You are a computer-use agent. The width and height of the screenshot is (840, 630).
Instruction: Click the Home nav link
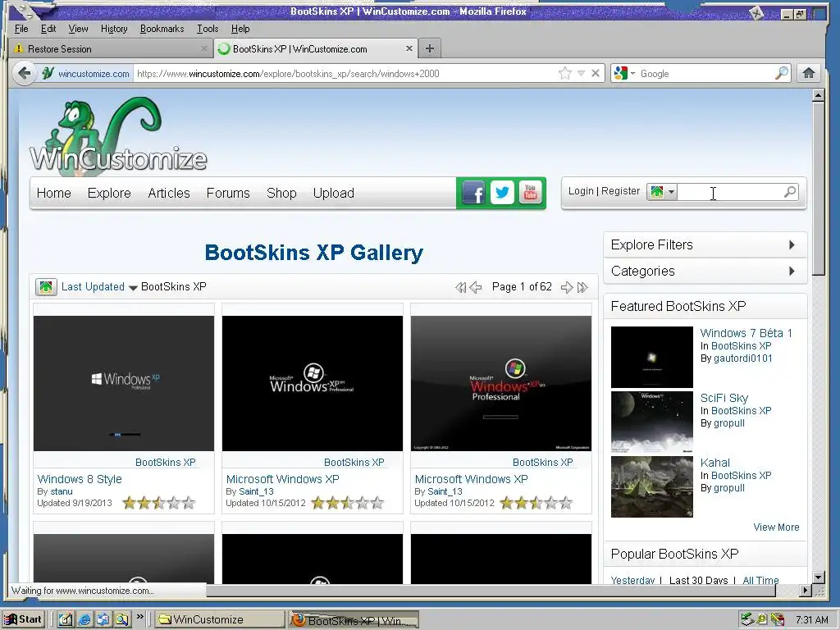click(53, 193)
